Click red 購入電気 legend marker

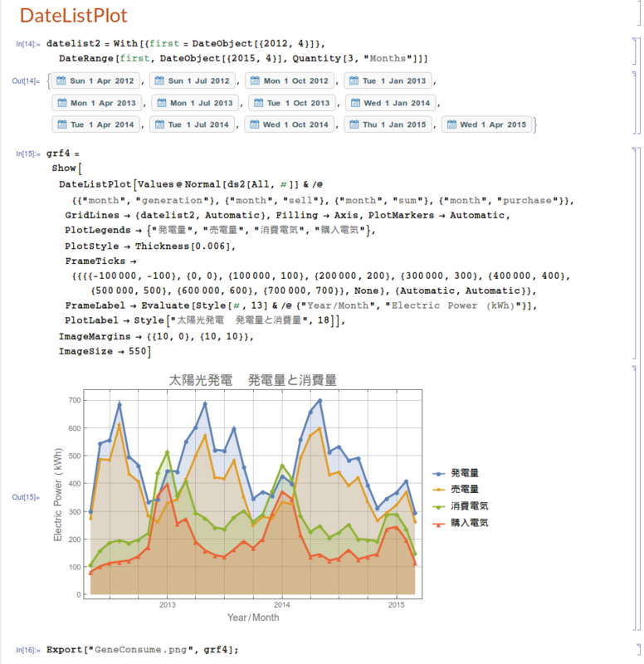coord(439,524)
